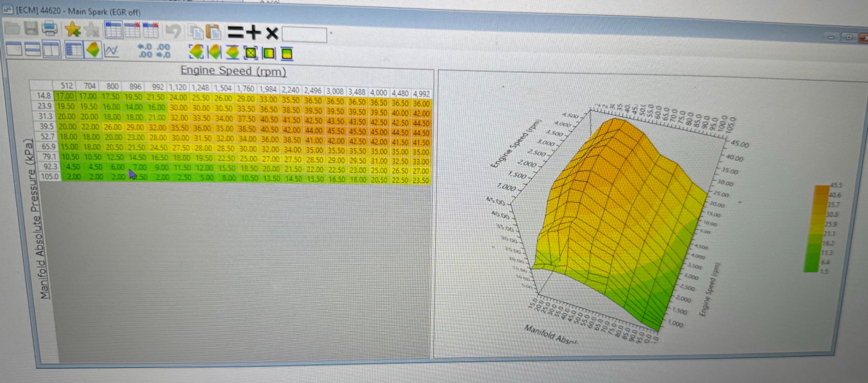Click the decrease decimal places icon
The image size is (868, 383).
163,51
